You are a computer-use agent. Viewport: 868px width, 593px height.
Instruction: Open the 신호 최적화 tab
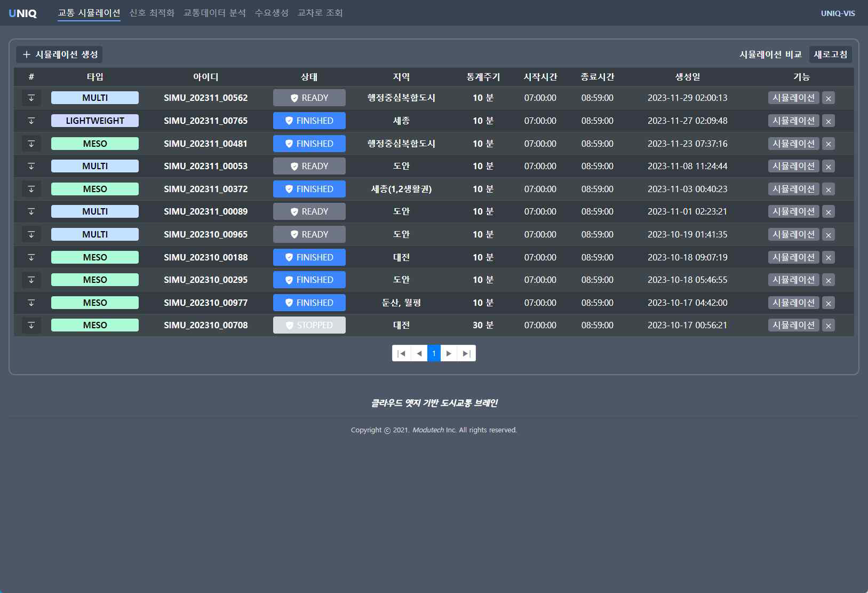point(152,13)
